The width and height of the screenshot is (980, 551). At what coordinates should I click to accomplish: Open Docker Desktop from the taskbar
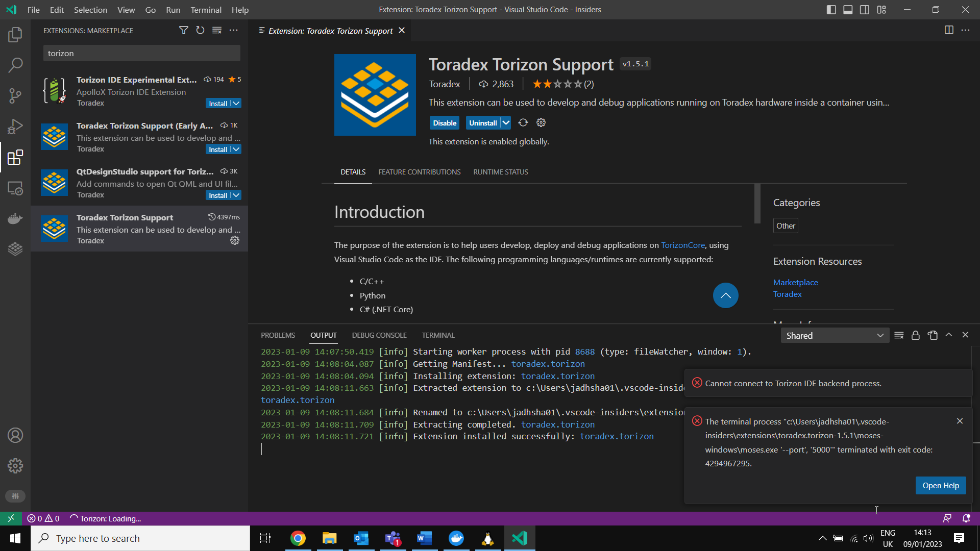click(x=456, y=538)
